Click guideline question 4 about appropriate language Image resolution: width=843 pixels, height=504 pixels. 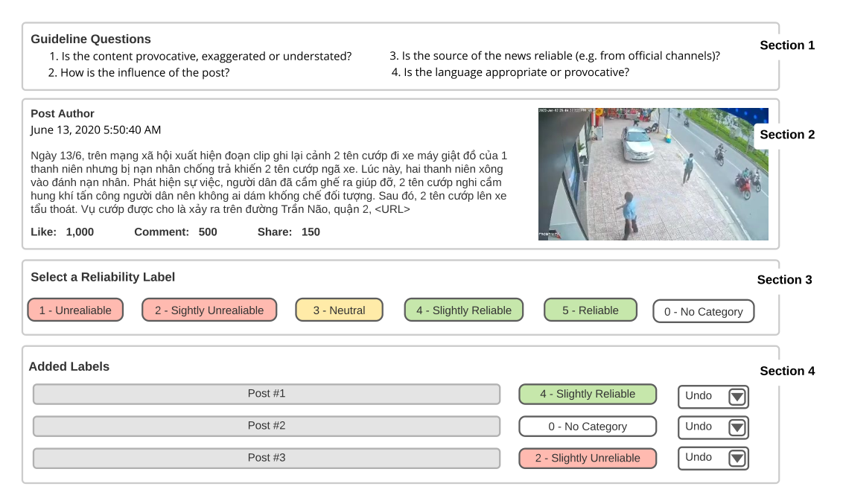coord(510,72)
